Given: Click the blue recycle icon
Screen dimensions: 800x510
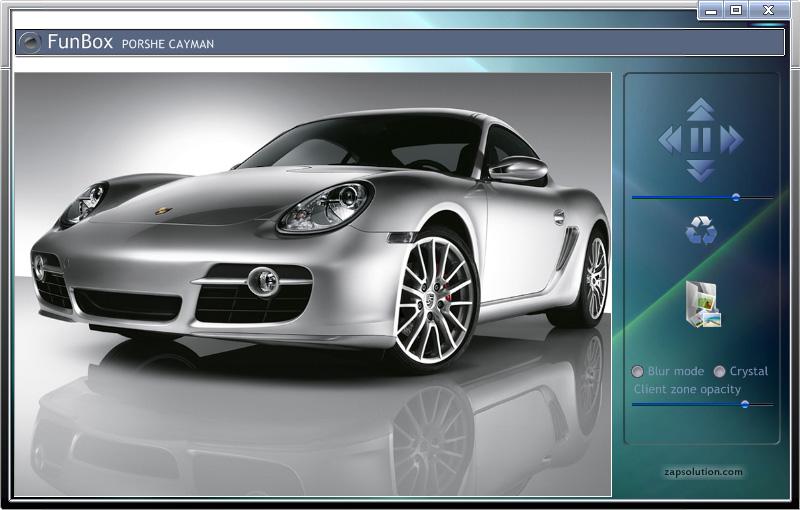Looking at the screenshot, I should (701, 230).
